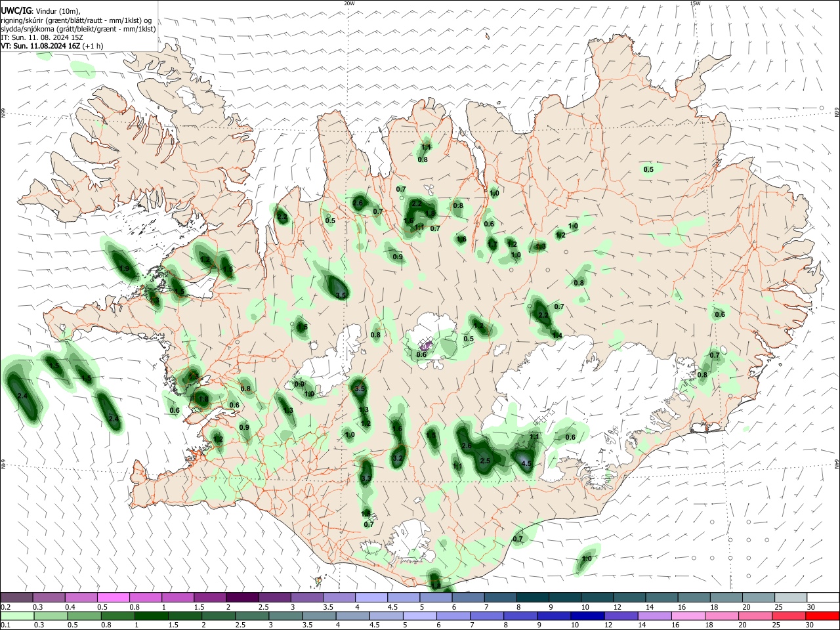Select the 'slydda/snjókoma (grátt/bleikt/grænt' line
The width and height of the screenshot is (840, 630).
[x=78, y=29]
